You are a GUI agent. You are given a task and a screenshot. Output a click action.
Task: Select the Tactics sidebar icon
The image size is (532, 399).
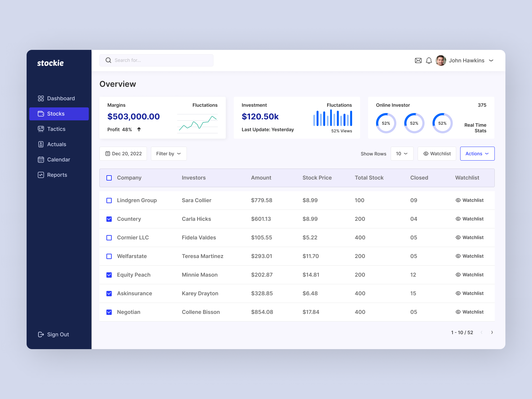click(41, 129)
